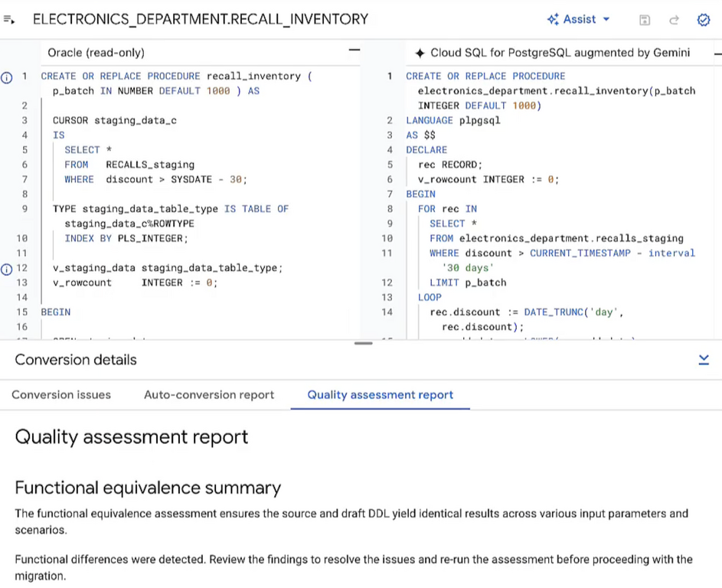Collapse the Conversion details panel
Viewport: 722px width, 588px height.
704,360
